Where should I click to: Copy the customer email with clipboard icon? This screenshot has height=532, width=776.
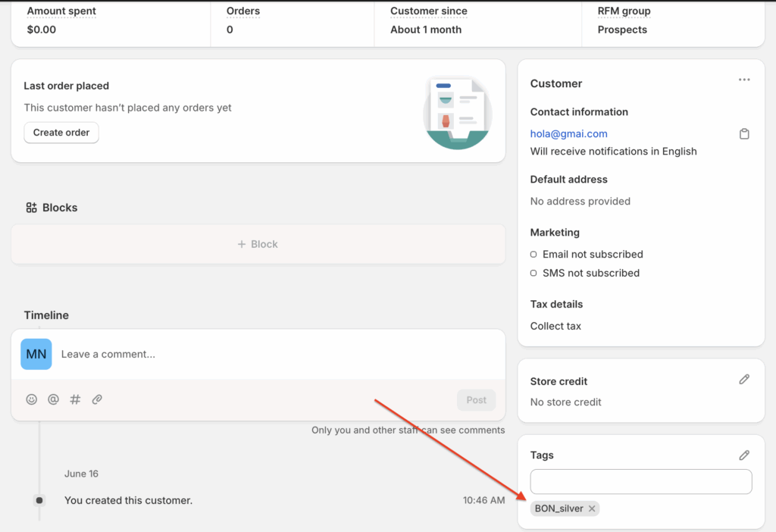pyautogui.click(x=744, y=134)
